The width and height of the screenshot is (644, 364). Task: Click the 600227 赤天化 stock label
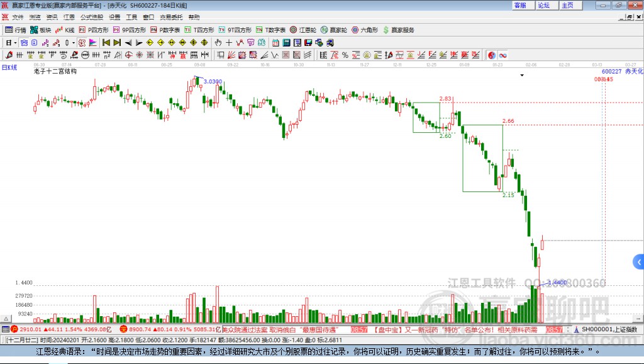622,71
